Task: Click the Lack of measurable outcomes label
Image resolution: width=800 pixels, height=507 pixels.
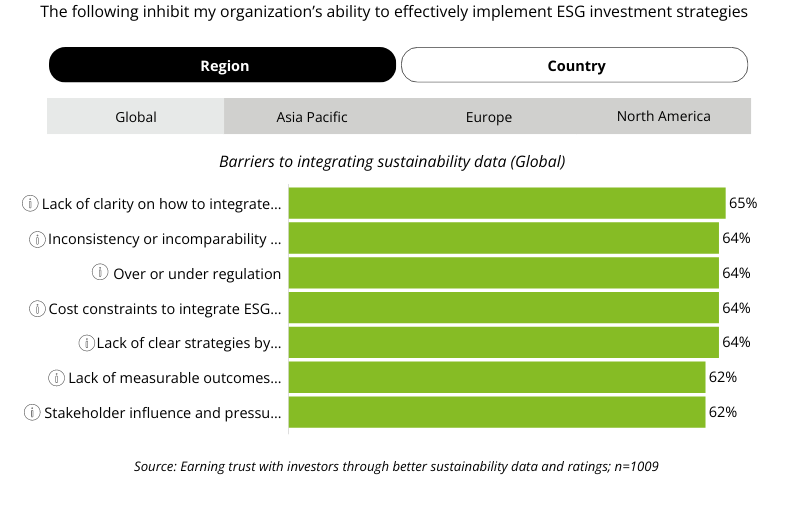Action: pyautogui.click(x=175, y=377)
